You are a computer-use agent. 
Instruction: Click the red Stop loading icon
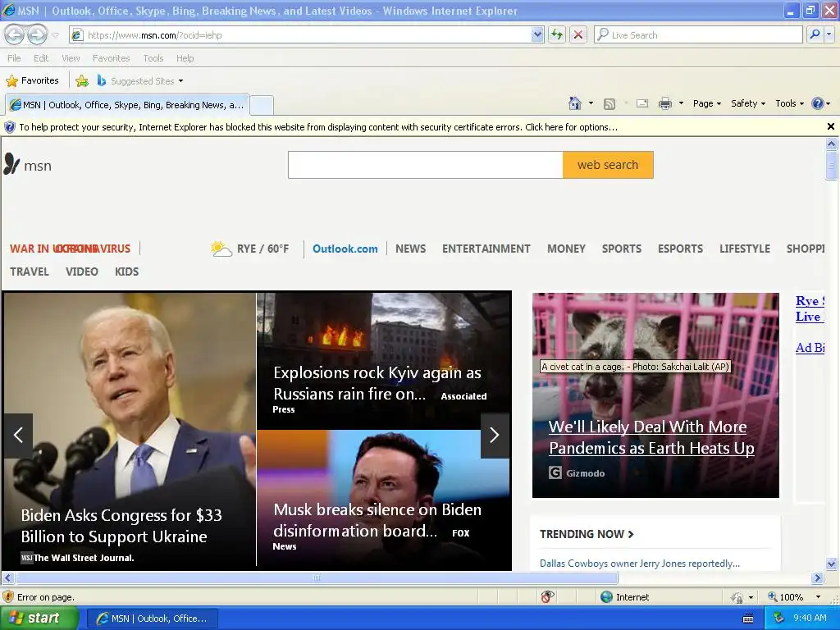coord(578,34)
